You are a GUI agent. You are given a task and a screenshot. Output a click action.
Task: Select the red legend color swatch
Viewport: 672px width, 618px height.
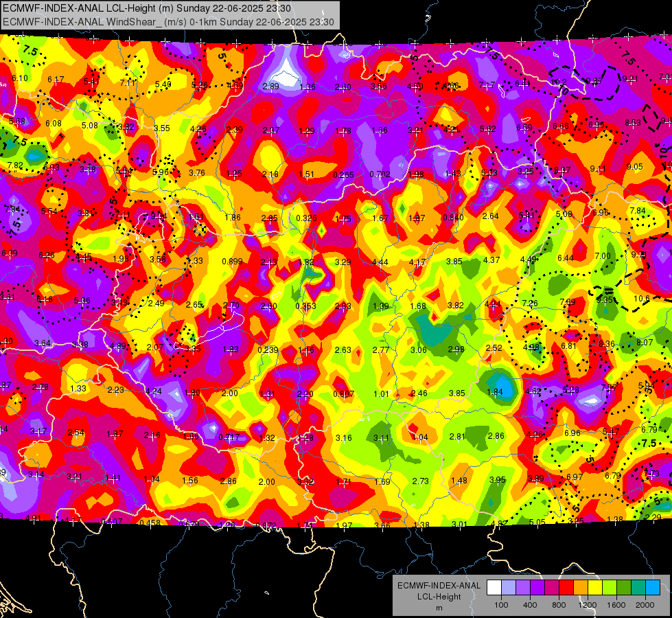566,588
